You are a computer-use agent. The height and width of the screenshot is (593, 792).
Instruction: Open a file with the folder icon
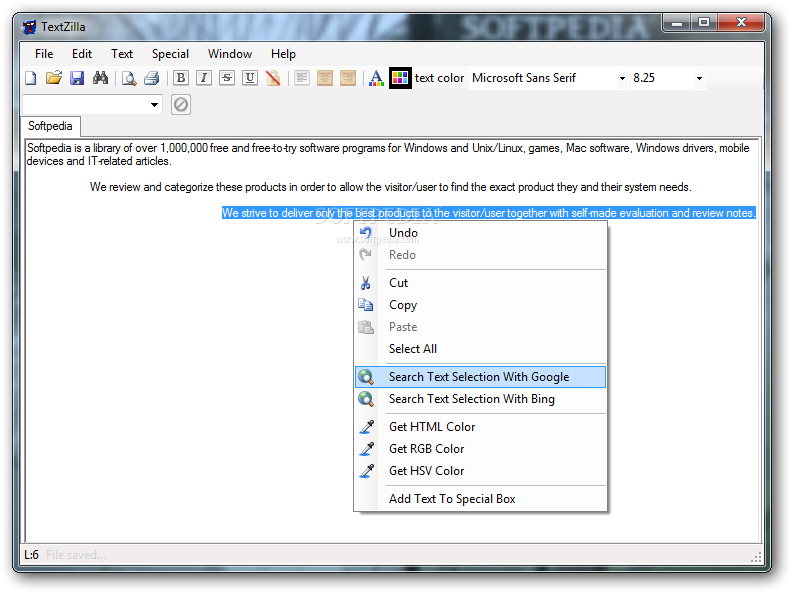click(x=54, y=78)
